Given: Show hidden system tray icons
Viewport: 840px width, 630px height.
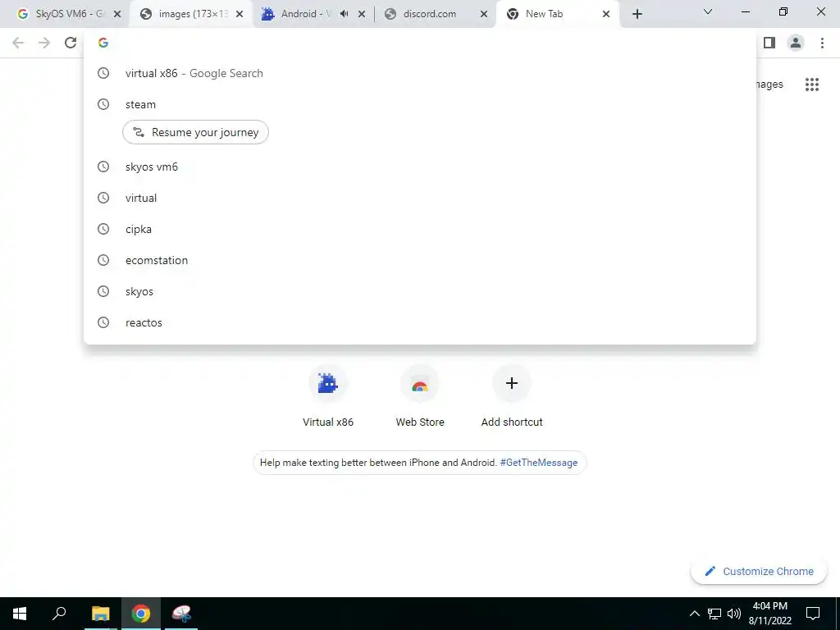Looking at the screenshot, I should [x=694, y=614].
